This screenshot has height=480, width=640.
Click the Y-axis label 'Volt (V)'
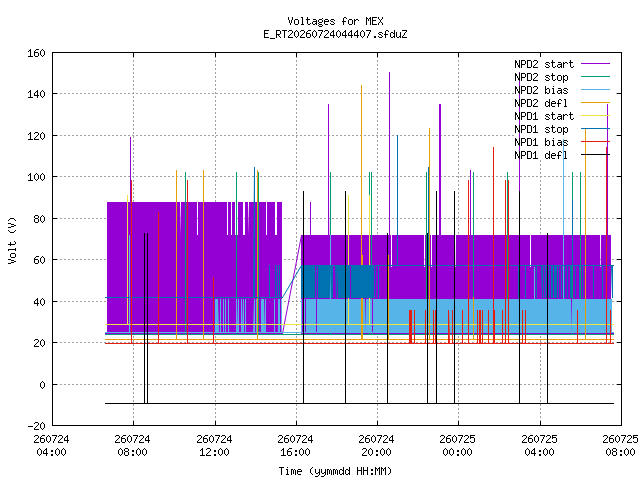coord(12,240)
